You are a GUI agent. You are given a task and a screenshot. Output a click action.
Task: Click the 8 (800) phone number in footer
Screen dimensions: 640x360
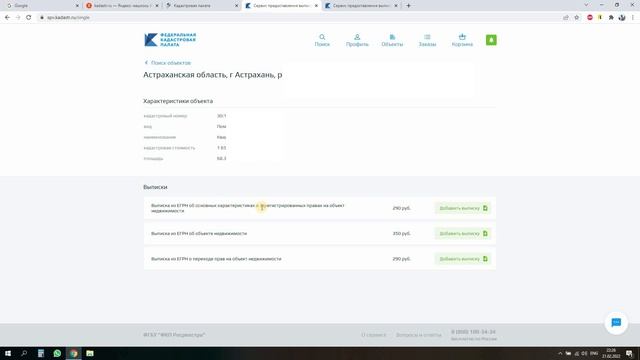473,332
